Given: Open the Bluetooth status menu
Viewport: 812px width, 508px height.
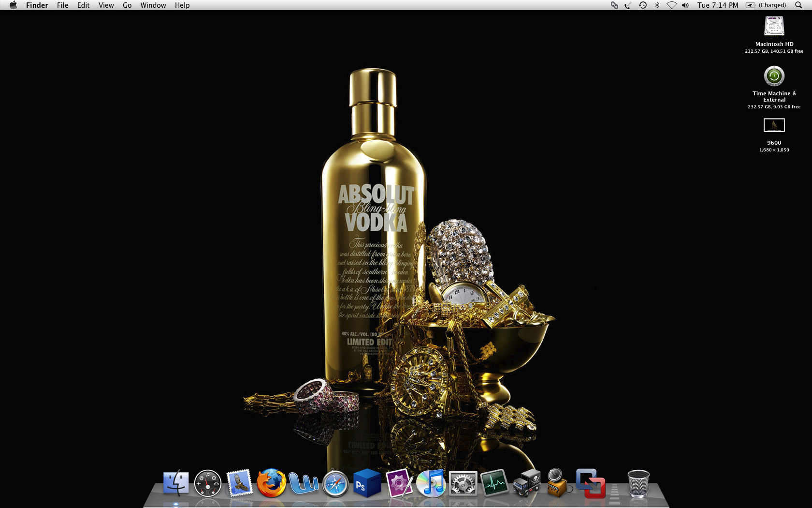Looking at the screenshot, I should pos(657,5).
